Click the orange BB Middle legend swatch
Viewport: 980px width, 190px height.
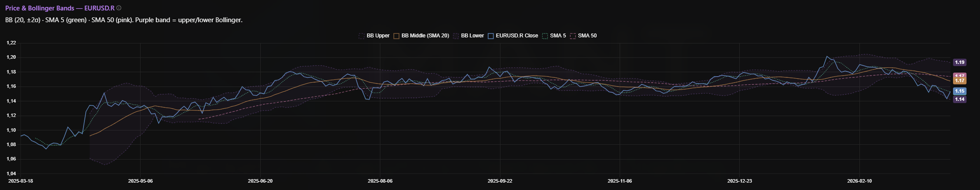(396, 36)
